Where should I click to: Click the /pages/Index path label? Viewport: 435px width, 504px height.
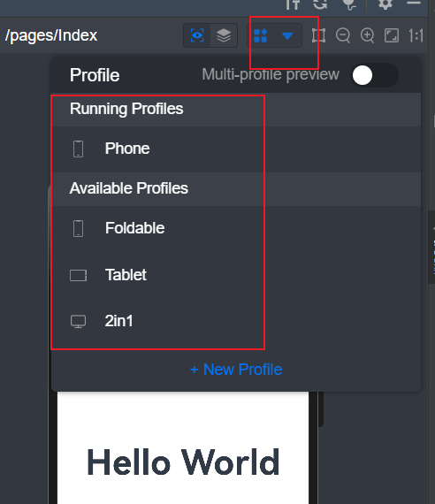click(51, 35)
